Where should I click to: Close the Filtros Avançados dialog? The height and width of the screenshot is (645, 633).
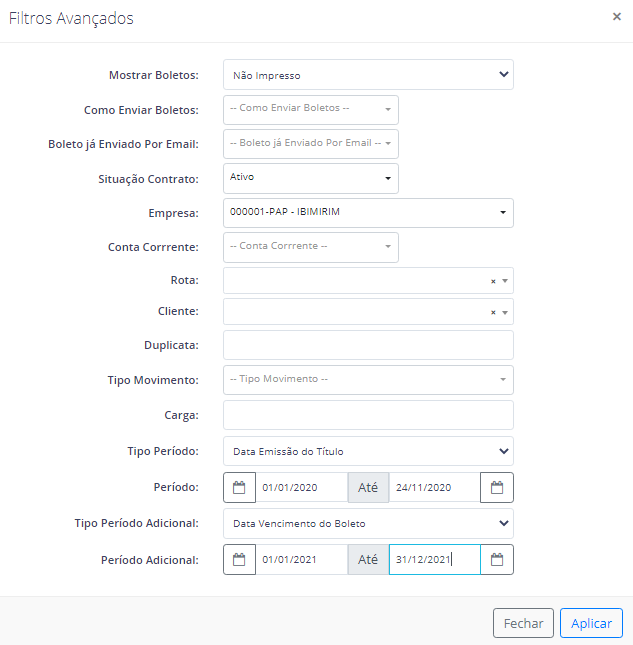point(617,16)
